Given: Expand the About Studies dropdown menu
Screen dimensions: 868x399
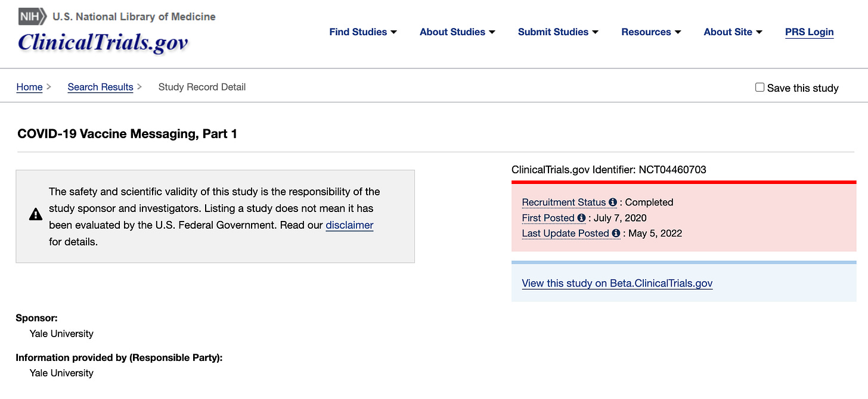Looking at the screenshot, I should (457, 32).
